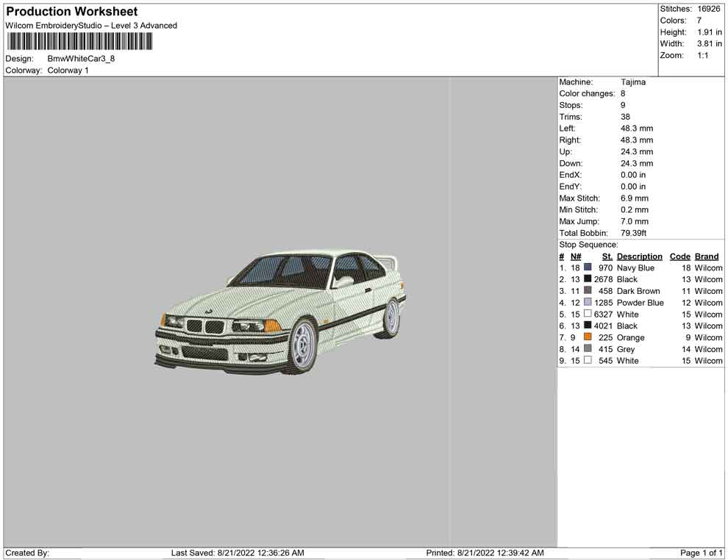Select the Total Bobbin value 79.39ft
The height and width of the screenshot is (560, 728).
coord(633,233)
